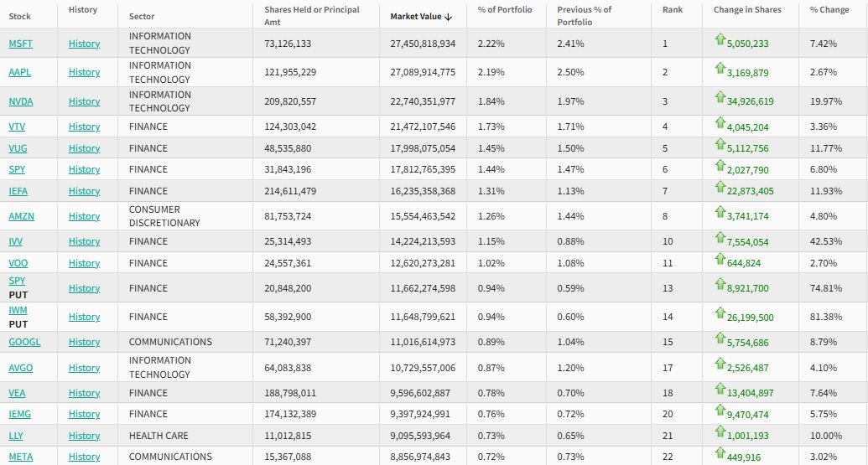Click the sort arrow next to Market Value
The width and height of the screenshot is (868, 465).
pyautogui.click(x=449, y=17)
